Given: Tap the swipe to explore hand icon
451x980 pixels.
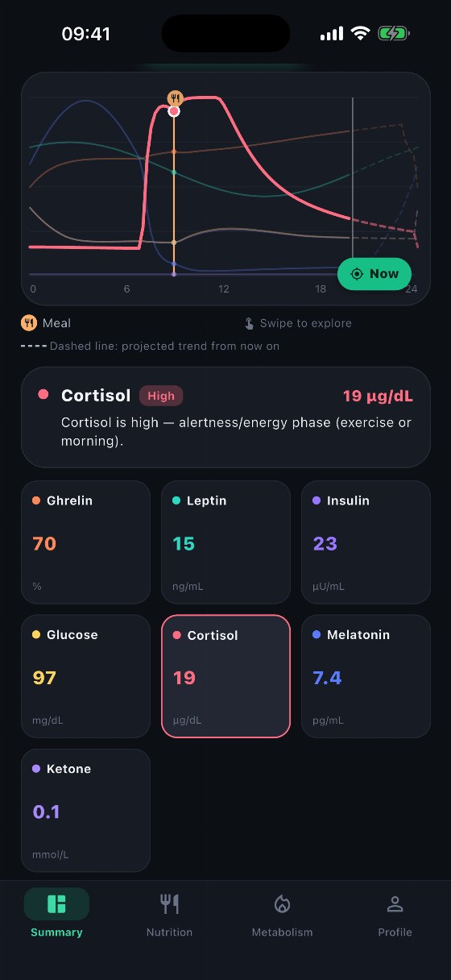Looking at the screenshot, I should tap(250, 323).
